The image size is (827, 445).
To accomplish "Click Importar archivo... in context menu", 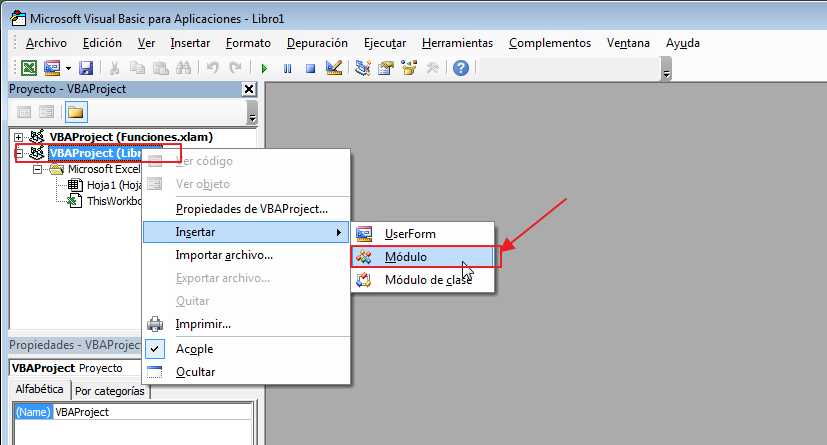I will click(x=224, y=255).
